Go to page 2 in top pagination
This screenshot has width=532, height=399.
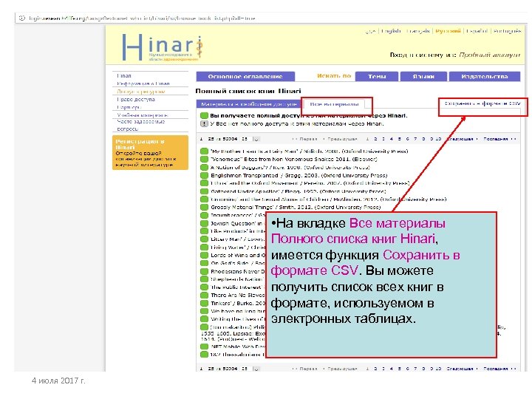[x=375, y=139]
